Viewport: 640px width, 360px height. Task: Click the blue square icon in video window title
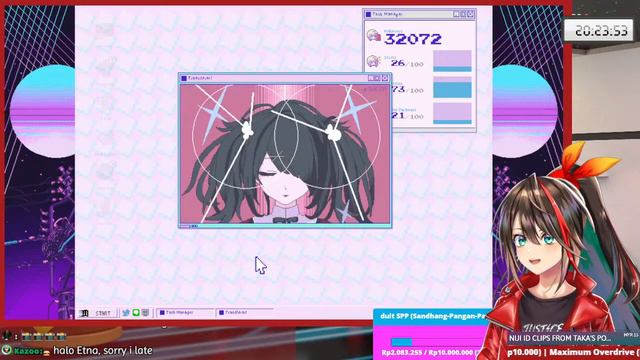(x=184, y=78)
